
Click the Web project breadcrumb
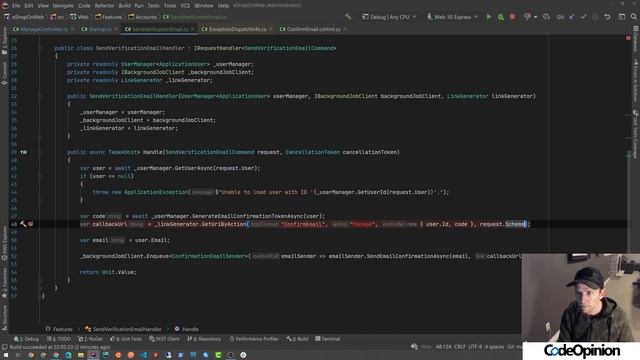click(80, 17)
